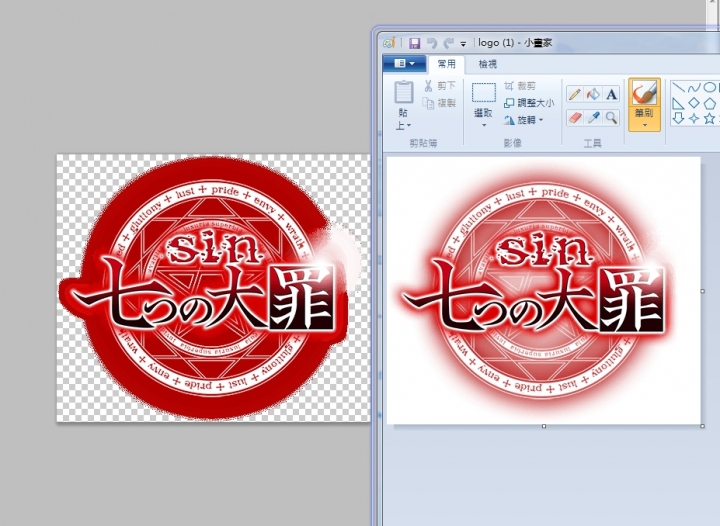
Task: Click 複製 (Copy) in the clipboard group
Action: click(440, 103)
